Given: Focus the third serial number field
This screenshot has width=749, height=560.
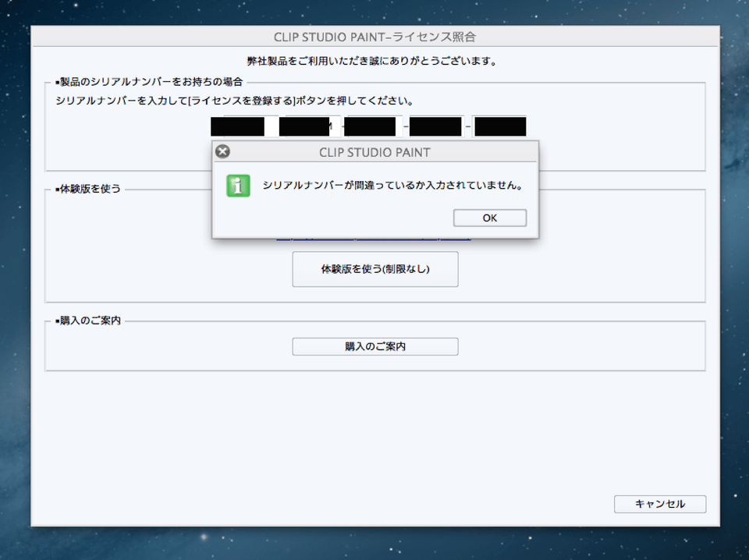Looking at the screenshot, I should tap(370, 126).
